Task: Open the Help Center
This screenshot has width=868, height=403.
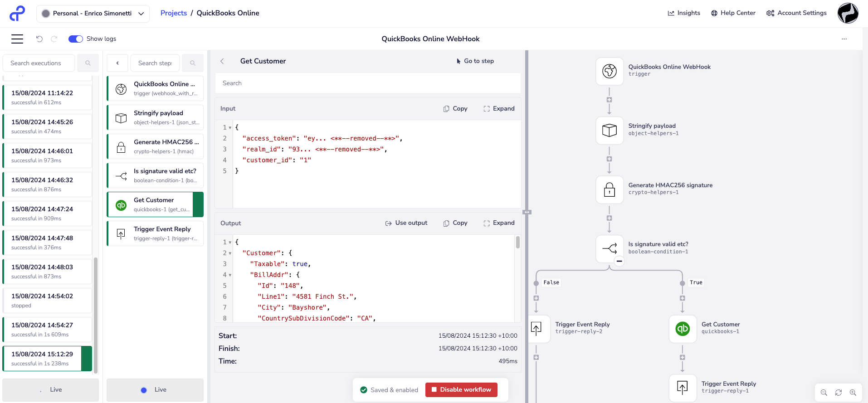Action: point(733,13)
